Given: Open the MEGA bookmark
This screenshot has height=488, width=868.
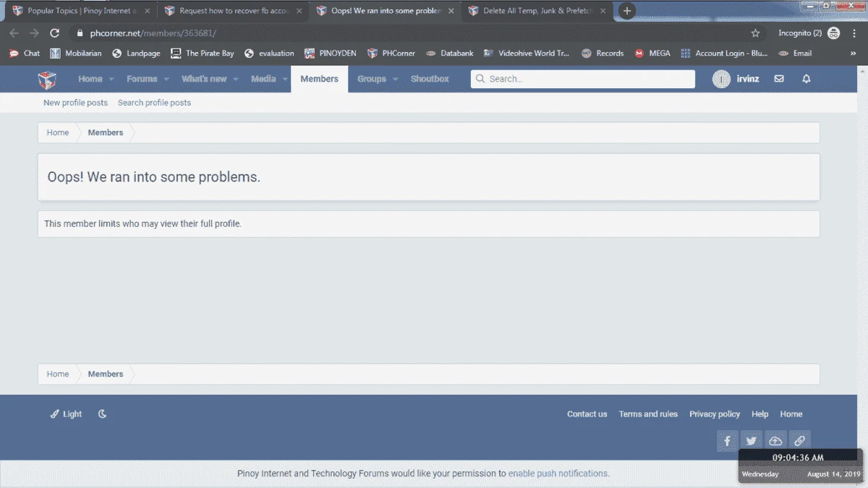Looking at the screenshot, I should [x=652, y=53].
